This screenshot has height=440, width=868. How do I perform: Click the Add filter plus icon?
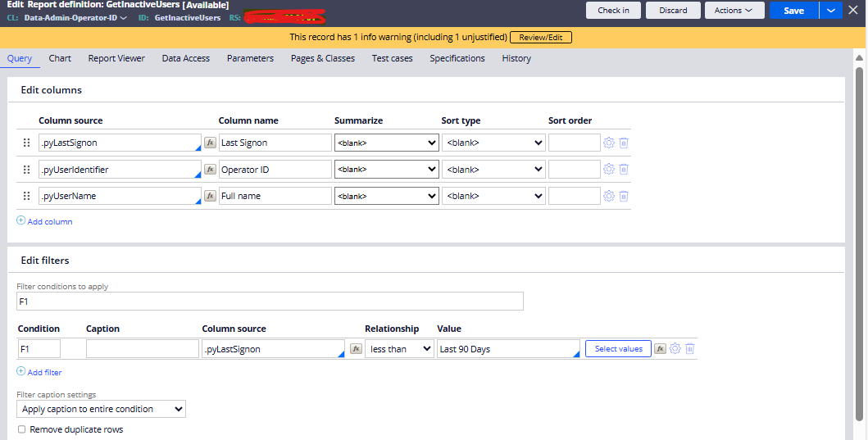[x=21, y=371]
